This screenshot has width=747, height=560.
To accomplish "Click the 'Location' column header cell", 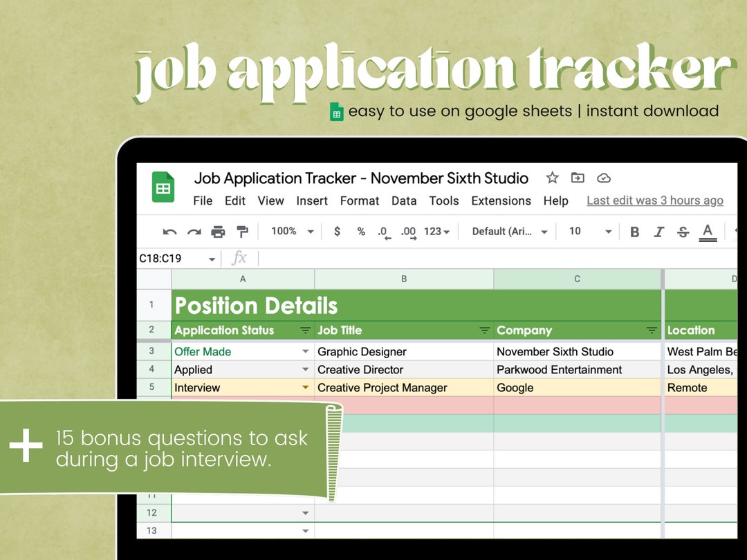I will pyautogui.click(x=701, y=330).
